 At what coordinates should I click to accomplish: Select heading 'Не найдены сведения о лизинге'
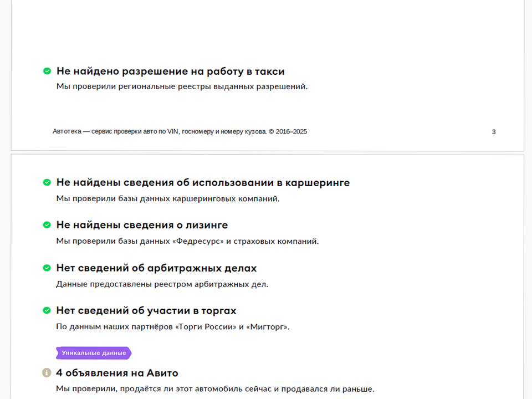click(142, 225)
